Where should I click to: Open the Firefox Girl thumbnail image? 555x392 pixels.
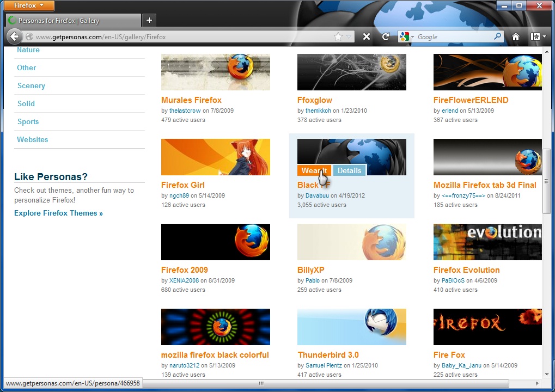coord(216,157)
